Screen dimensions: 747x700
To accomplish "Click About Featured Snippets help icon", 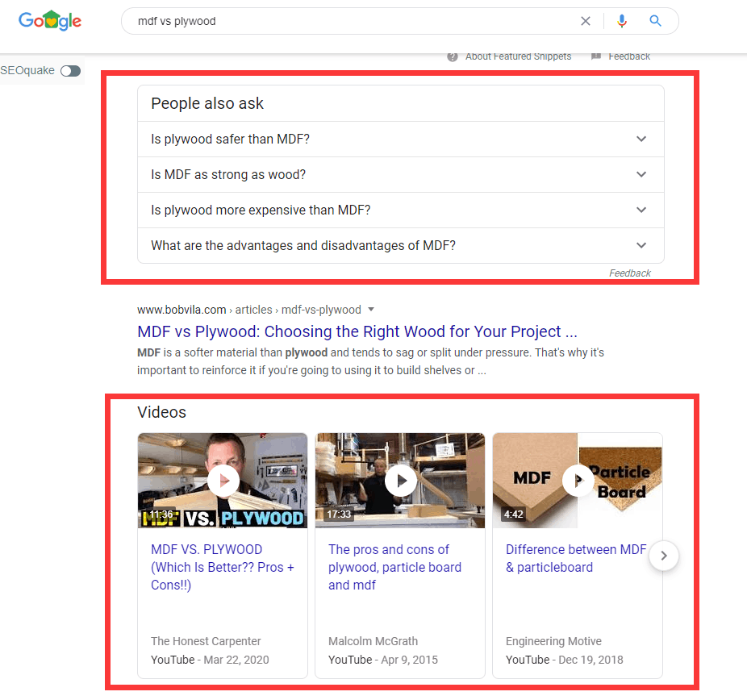I will click(x=452, y=56).
